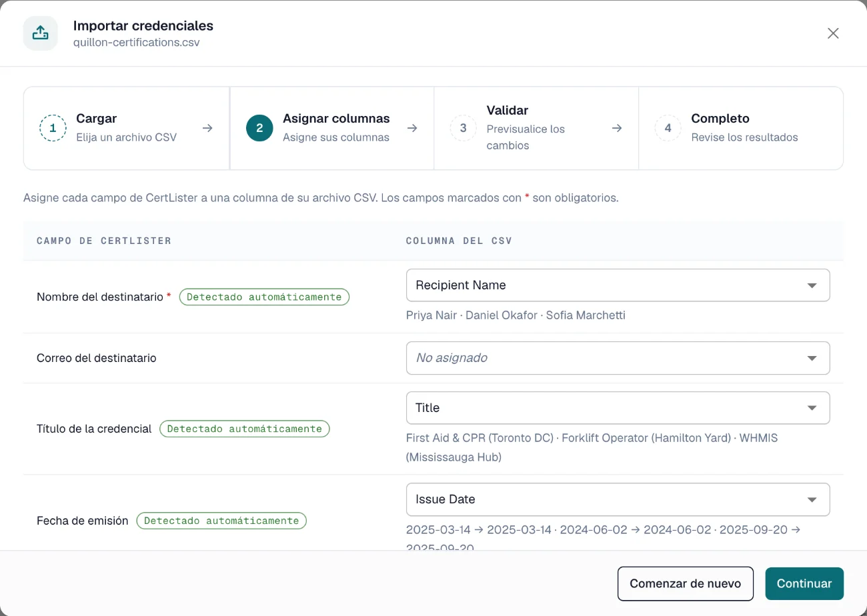Click the Importar credenciales dialog title
Viewport: 867px width, 616px height.
pos(143,26)
